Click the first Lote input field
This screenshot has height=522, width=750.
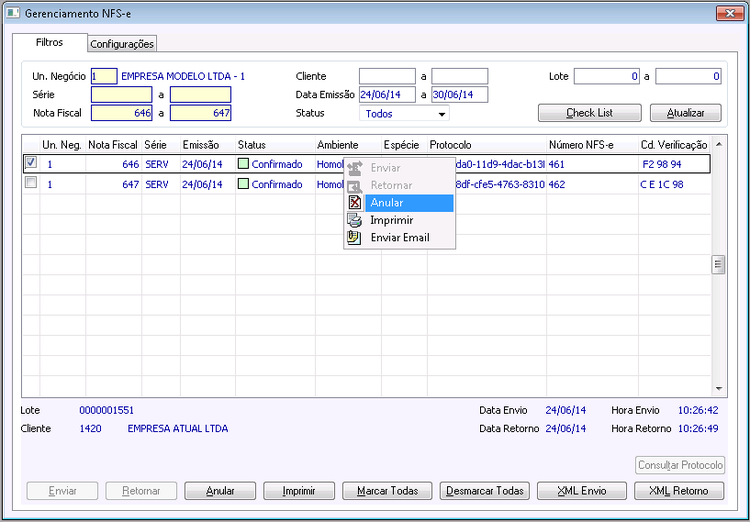click(607, 76)
